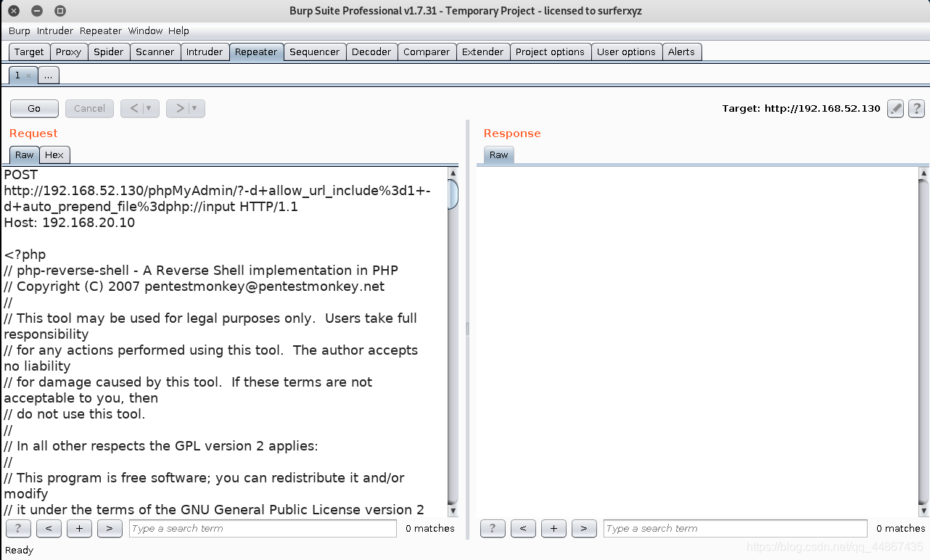
Task: Open the Intruder menu
Action: point(55,30)
